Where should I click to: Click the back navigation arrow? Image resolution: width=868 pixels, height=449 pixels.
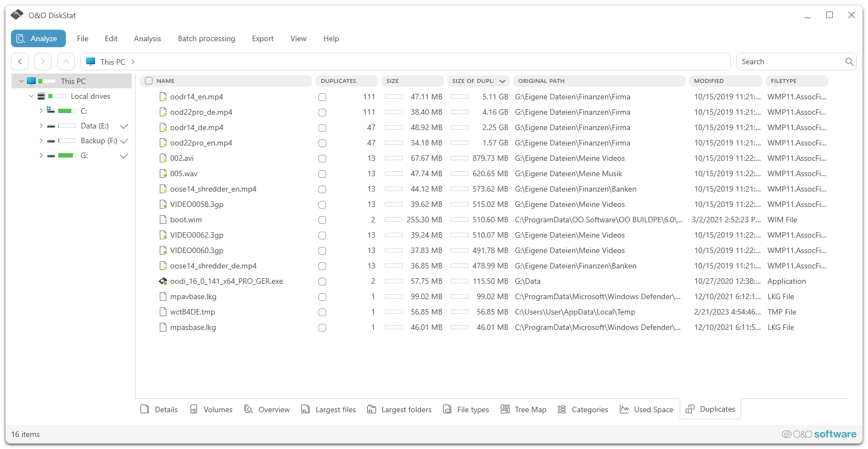point(20,61)
